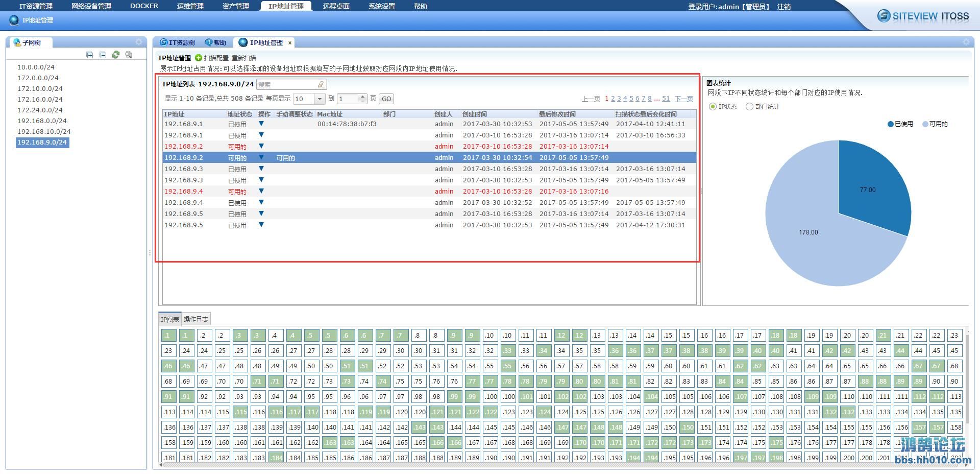Select subnet 10.0.0.0/24 in tree
Viewport: 980px width, 474px height.
tap(36, 67)
